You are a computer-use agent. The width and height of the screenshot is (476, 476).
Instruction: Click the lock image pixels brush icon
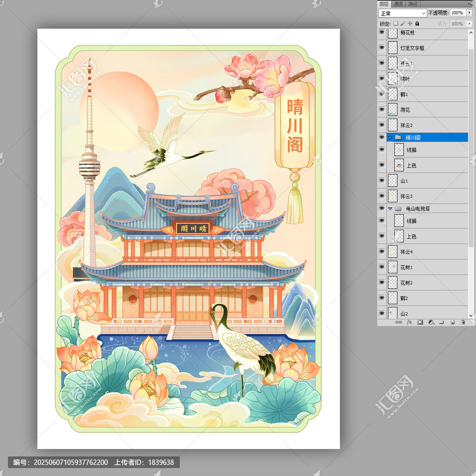click(403, 23)
